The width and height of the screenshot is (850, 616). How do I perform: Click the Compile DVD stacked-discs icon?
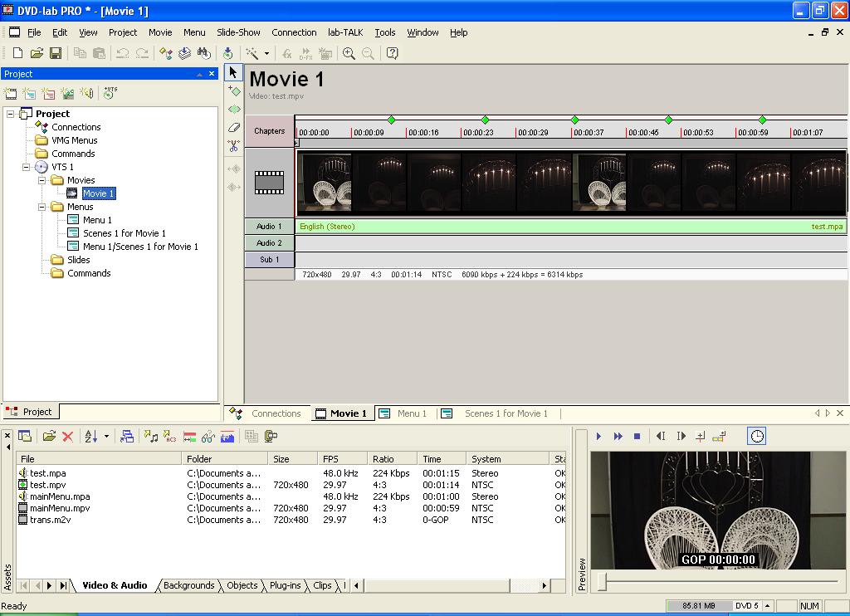[184, 53]
